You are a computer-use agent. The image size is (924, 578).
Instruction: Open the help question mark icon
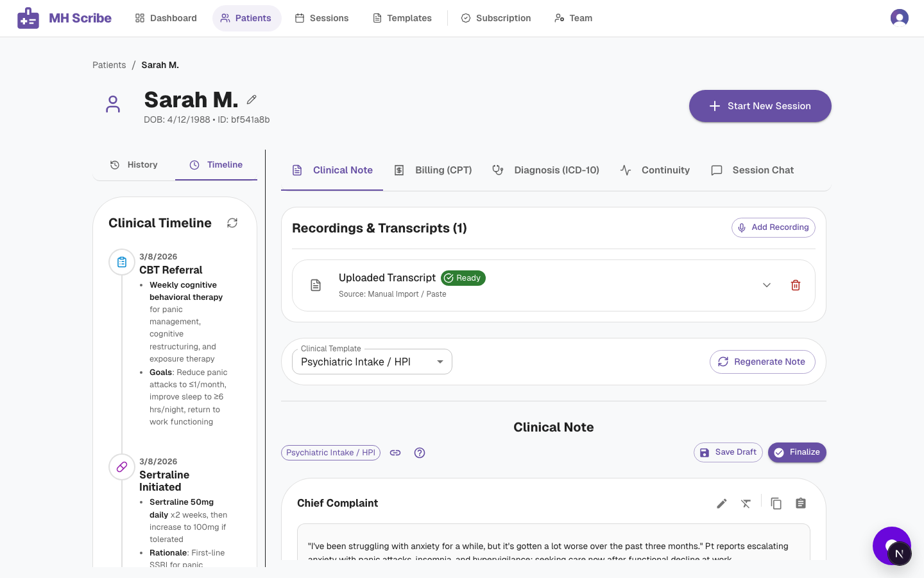pos(420,453)
